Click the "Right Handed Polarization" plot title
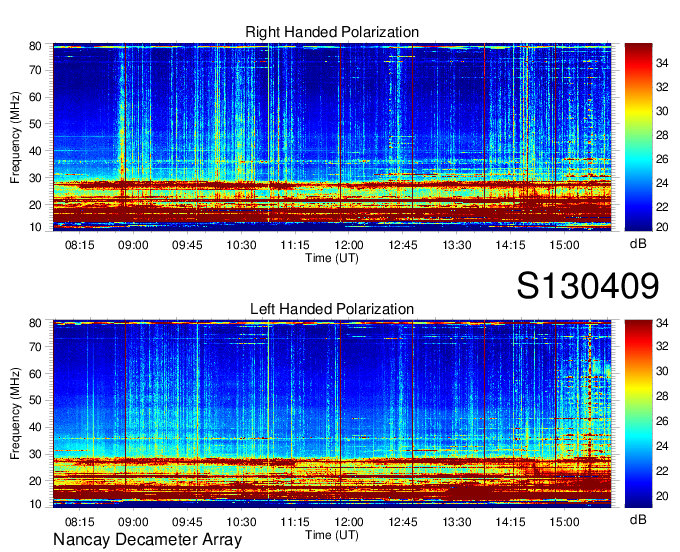The width and height of the screenshot is (680, 552). 332,32
